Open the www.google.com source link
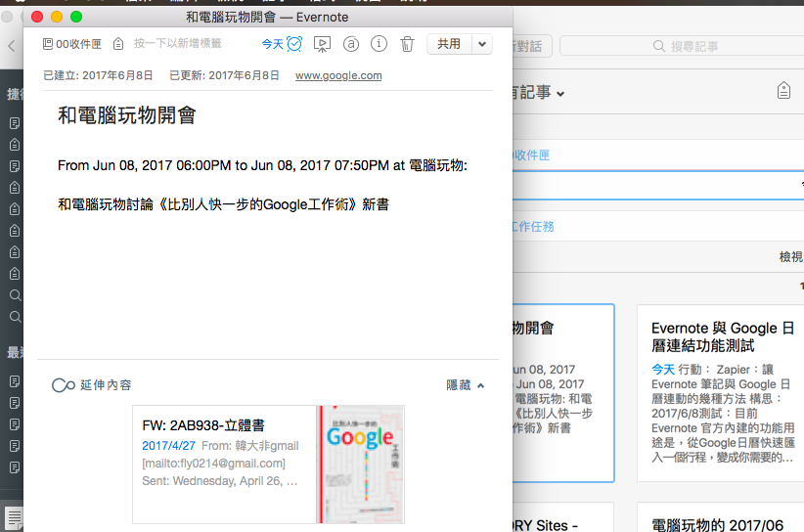 pos(338,75)
